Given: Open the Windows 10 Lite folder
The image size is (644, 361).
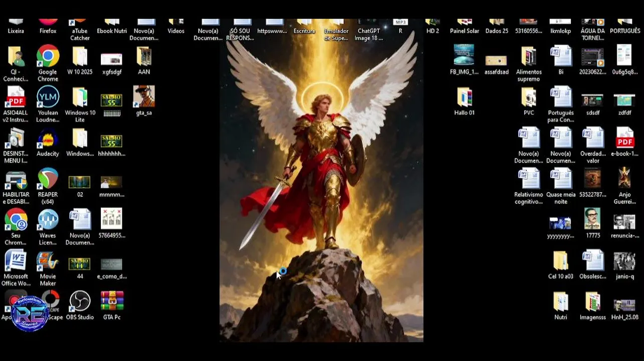Looking at the screenshot, I should coord(80,97).
